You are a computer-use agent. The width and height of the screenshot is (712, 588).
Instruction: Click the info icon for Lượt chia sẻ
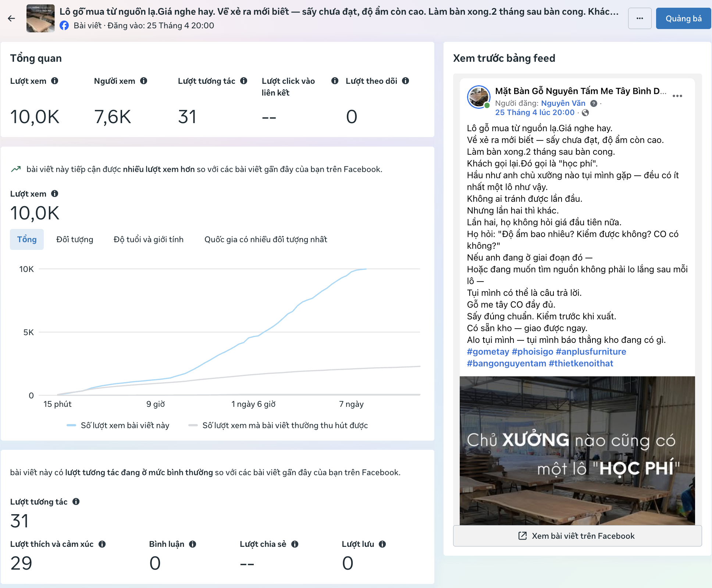(x=295, y=544)
